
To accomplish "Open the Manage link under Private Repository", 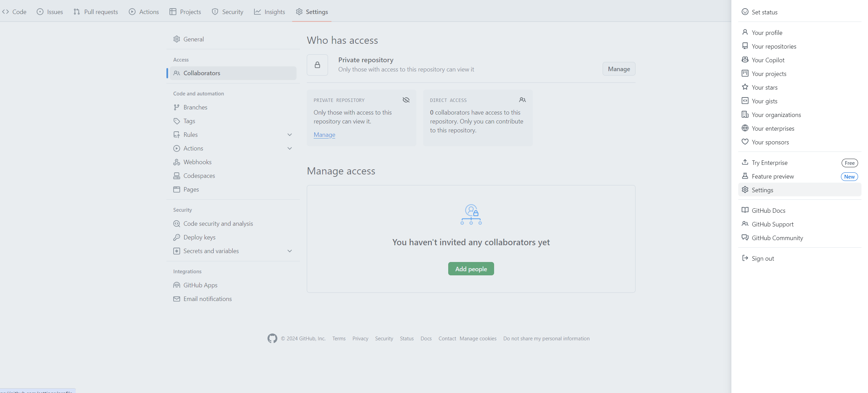I will tap(324, 135).
